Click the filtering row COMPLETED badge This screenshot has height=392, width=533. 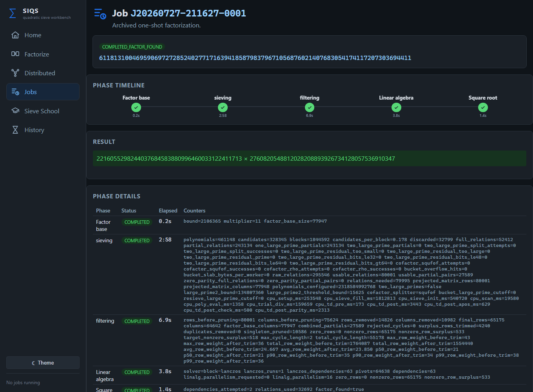click(x=137, y=321)
